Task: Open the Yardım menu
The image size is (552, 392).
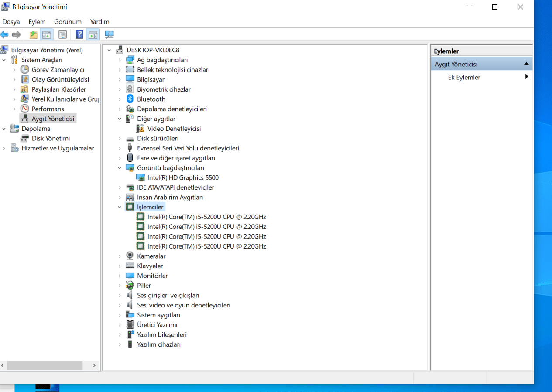Action: (99, 22)
